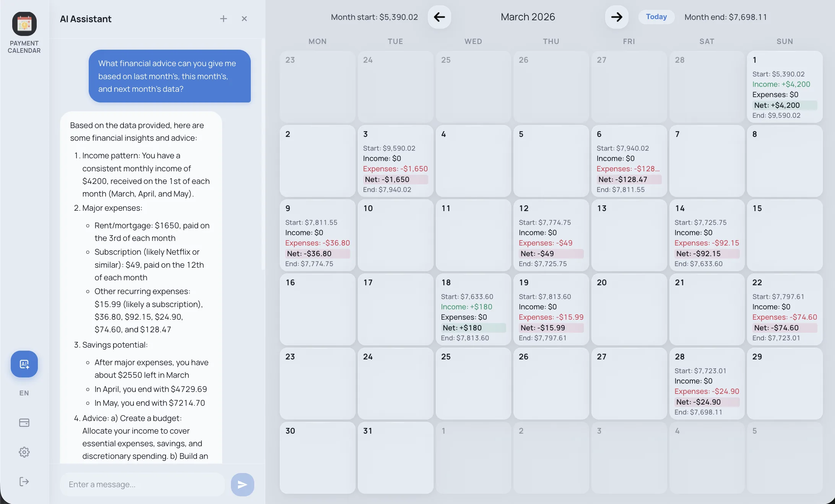
Task: Switch language via EN button
Action: coord(24,393)
